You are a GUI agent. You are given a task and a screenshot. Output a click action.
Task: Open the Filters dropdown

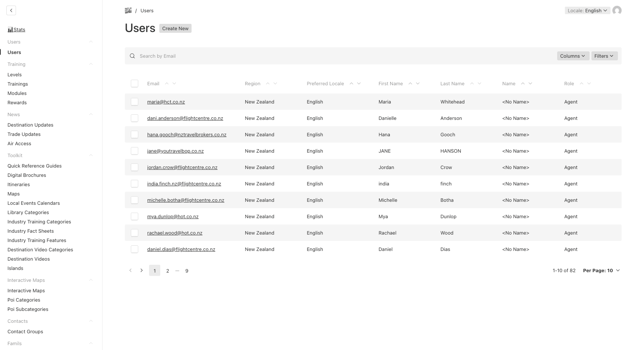pos(604,56)
